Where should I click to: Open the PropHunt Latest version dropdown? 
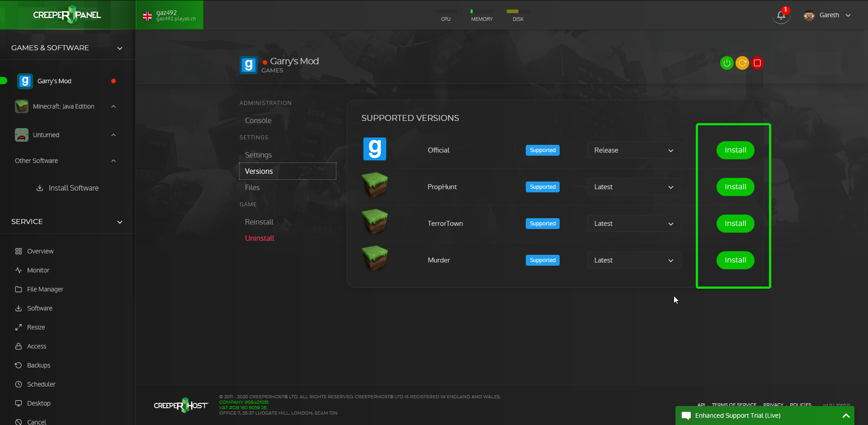(x=634, y=187)
